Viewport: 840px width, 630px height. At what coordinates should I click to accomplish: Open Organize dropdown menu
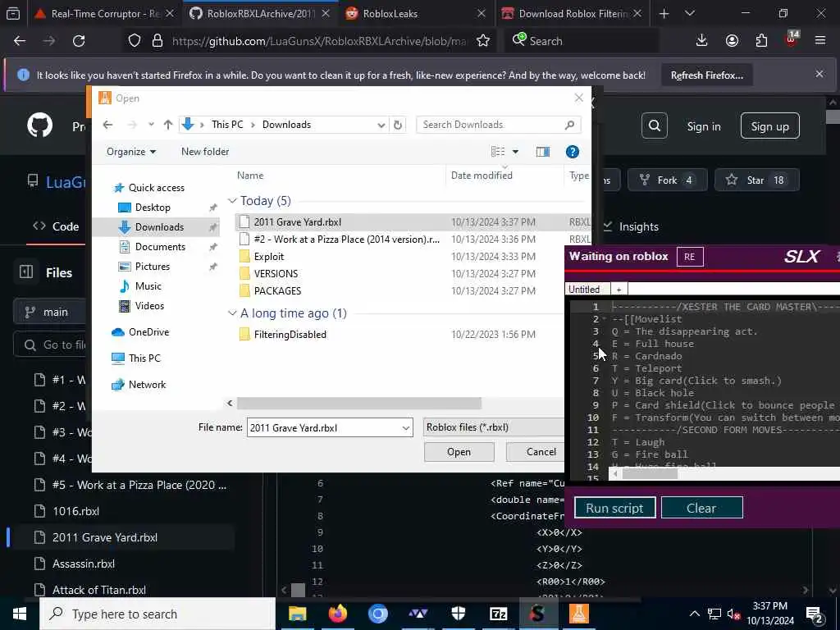(131, 152)
